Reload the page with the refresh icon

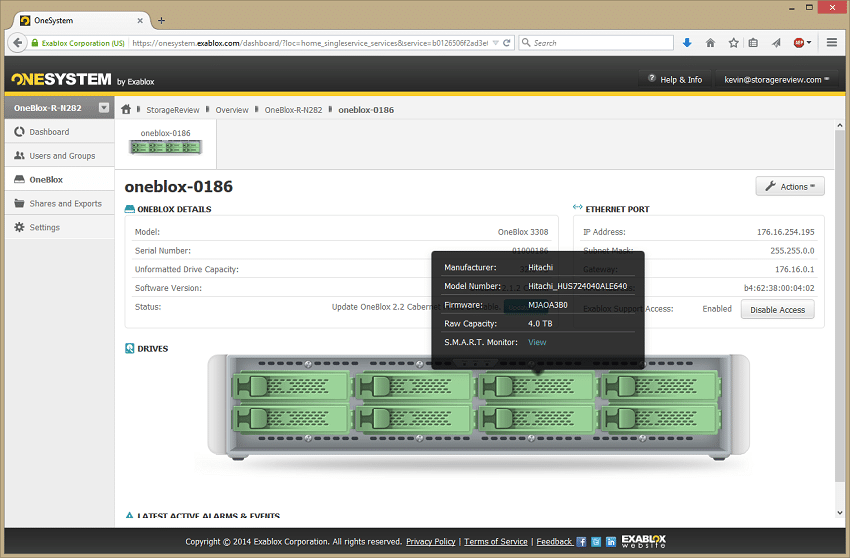pos(508,43)
